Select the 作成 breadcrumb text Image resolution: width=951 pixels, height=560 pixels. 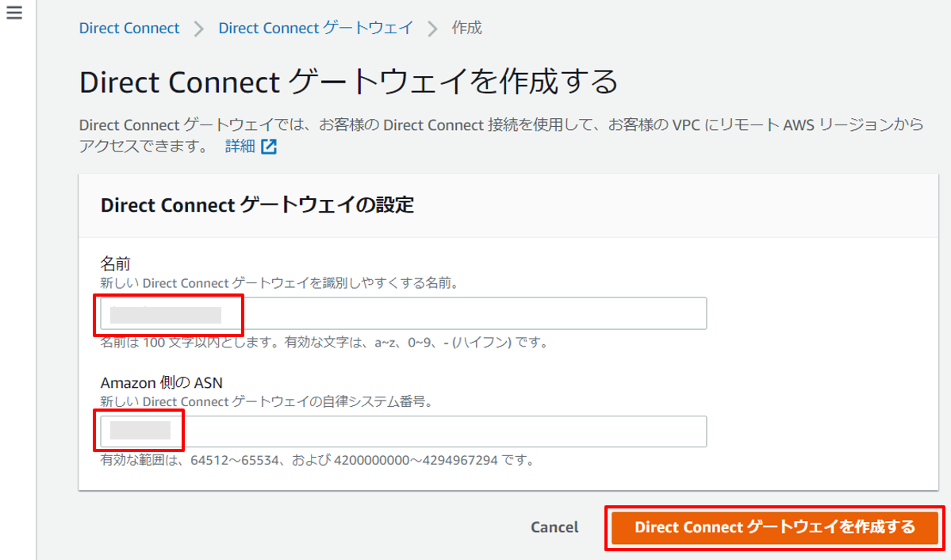tap(467, 28)
